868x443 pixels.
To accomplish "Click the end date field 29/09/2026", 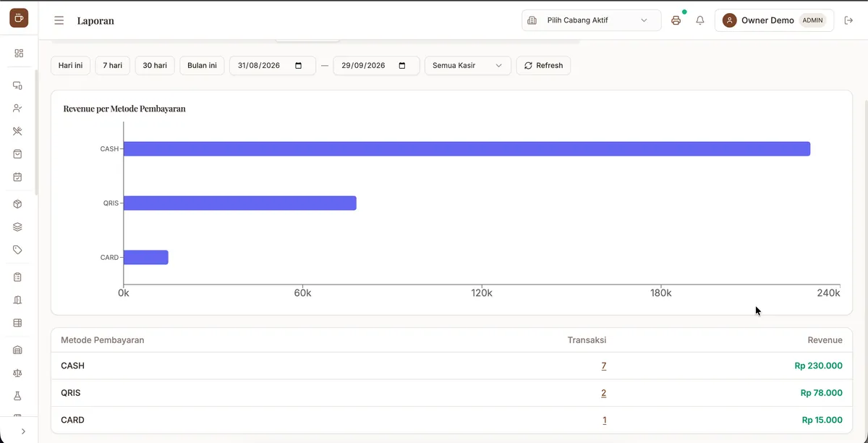I will [x=376, y=65].
